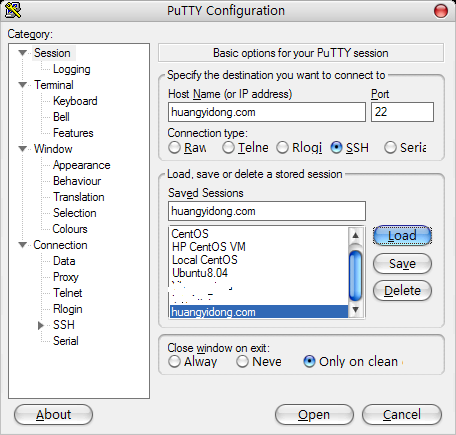Open the Proxy category
The width and height of the screenshot is (456, 435).
tap(66, 277)
